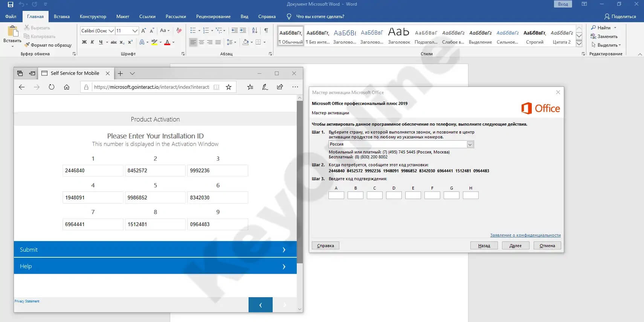Screen dimensions: 644x322
Task: Refresh the Self Service browser page
Action: tap(52, 87)
